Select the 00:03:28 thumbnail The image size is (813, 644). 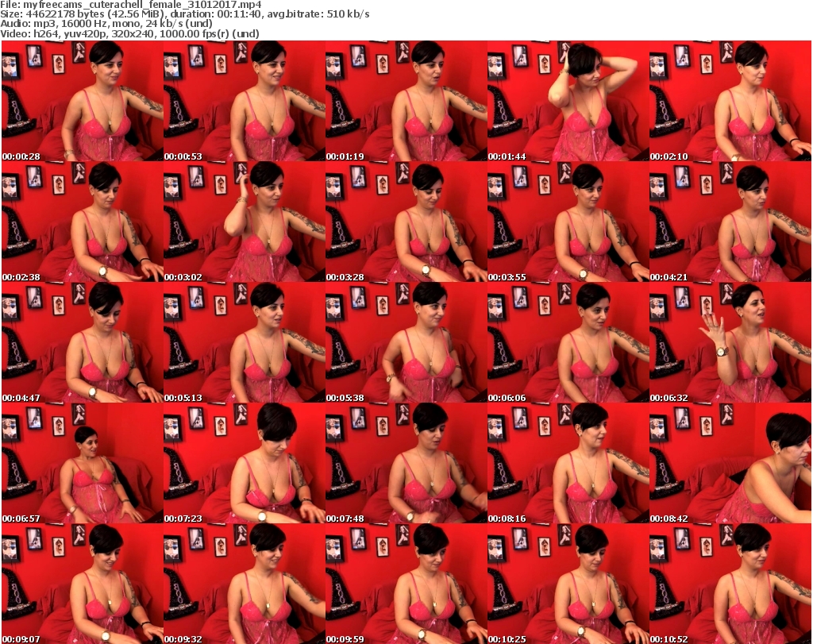click(x=406, y=222)
